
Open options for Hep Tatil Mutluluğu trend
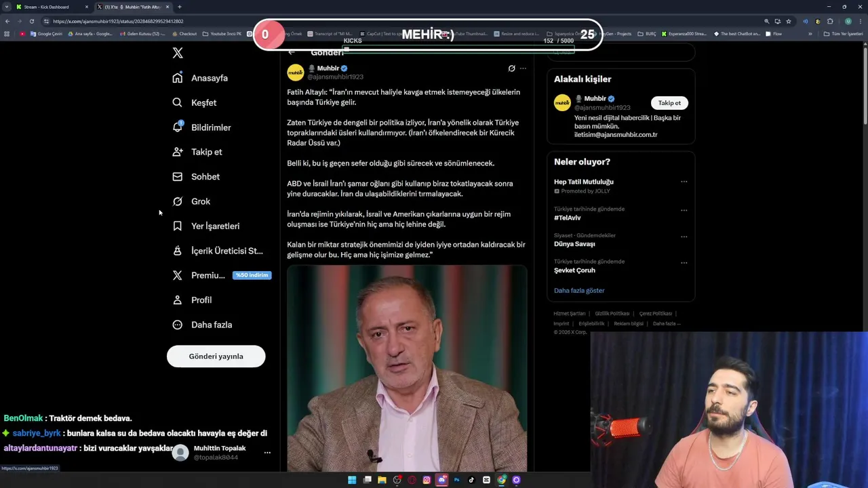tap(684, 182)
